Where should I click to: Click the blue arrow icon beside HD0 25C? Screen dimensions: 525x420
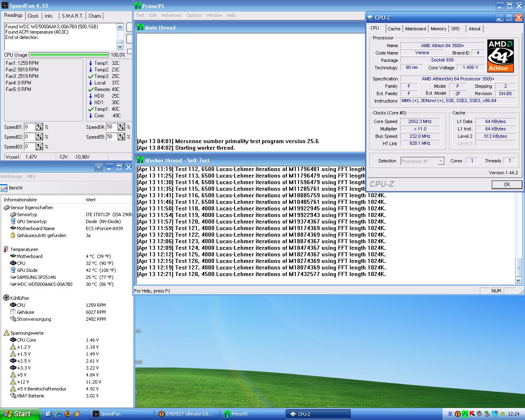91,96
